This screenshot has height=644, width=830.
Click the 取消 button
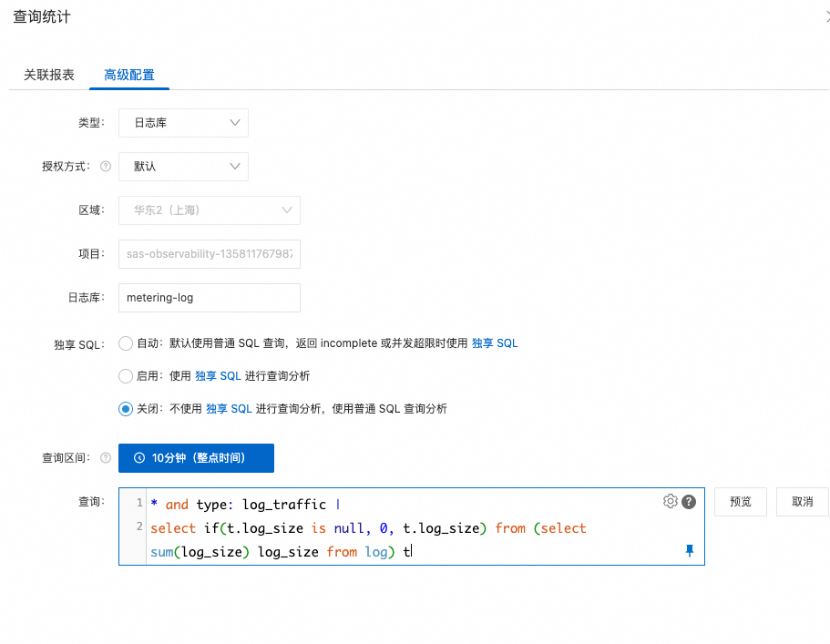802,502
